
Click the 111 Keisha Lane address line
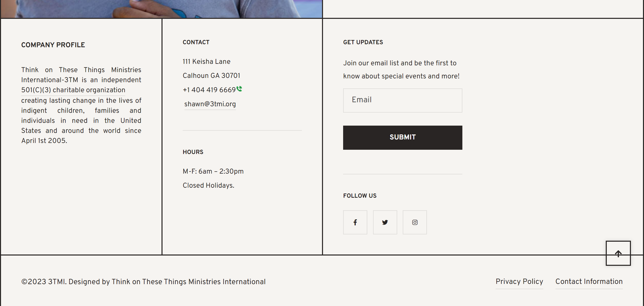[x=206, y=62]
